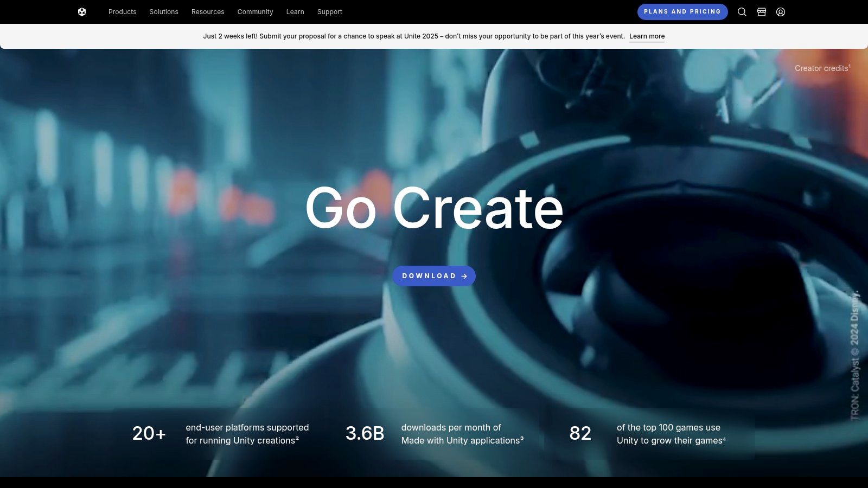Click the Download button

[x=434, y=276]
